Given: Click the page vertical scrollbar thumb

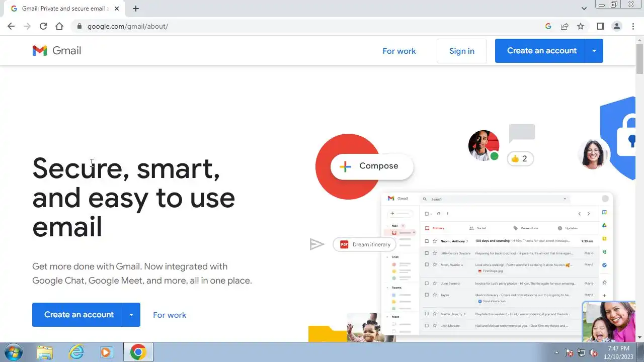Looking at the screenshot, I should pyautogui.click(x=639, y=59).
